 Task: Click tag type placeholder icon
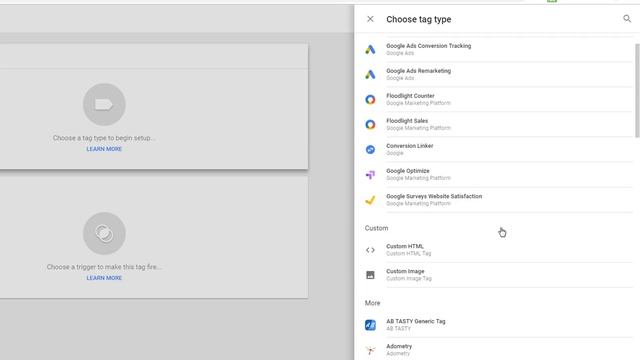click(104, 104)
